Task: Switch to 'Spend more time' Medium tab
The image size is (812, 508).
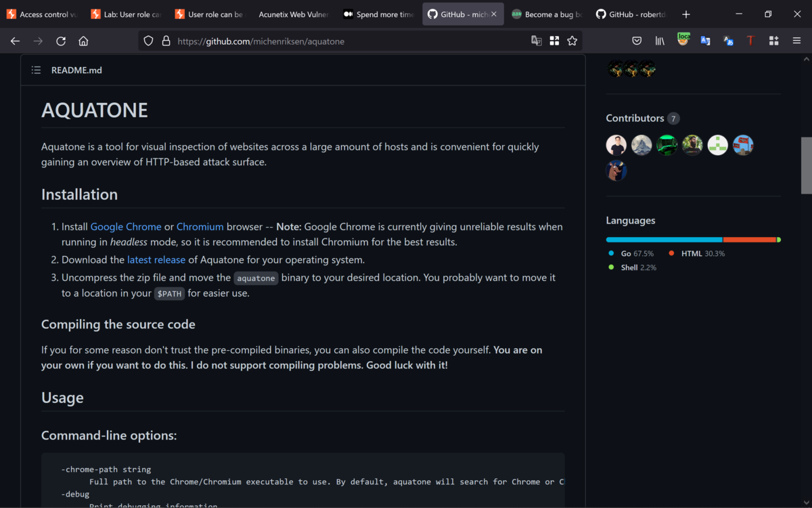Action: coord(378,14)
